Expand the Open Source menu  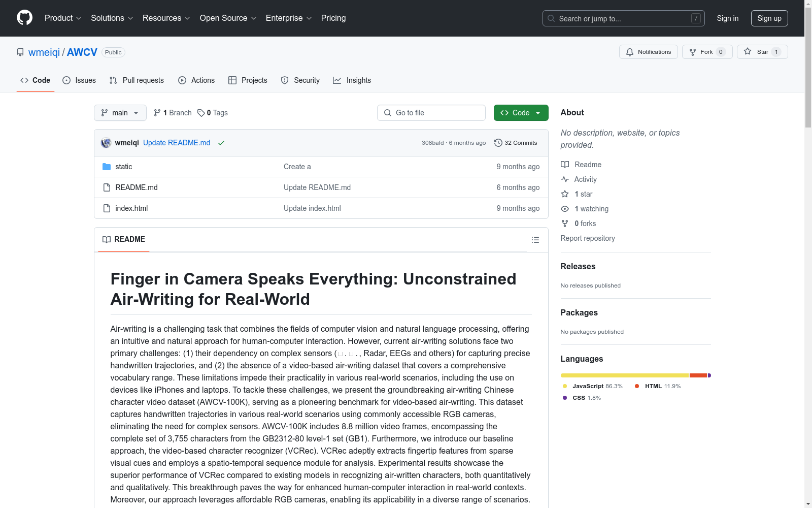228,18
